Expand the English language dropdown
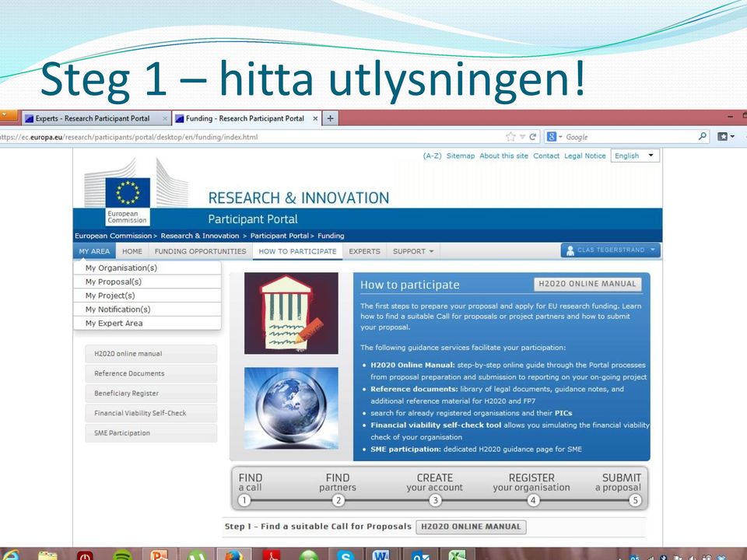Viewport: 747px width, 560px height. click(x=634, y=156)
